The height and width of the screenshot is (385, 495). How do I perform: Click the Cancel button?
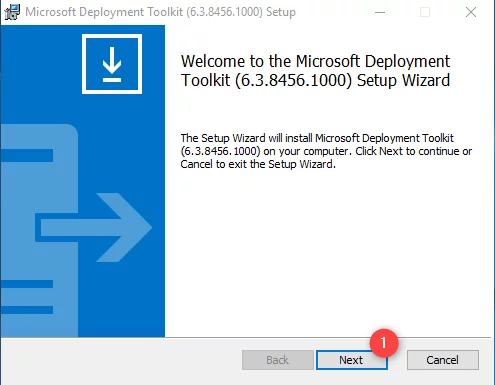(443, 360)
